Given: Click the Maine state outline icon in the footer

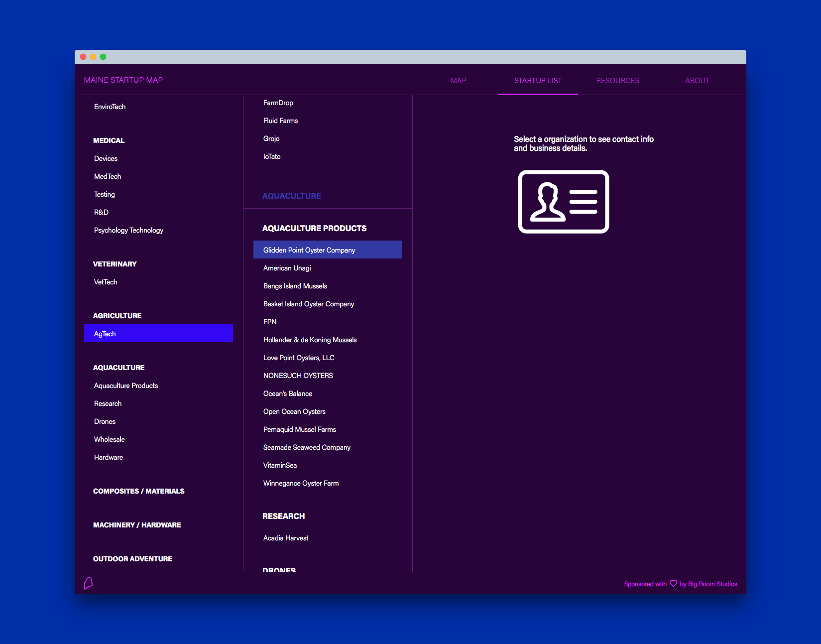Looking at the screenshot, I should pos(89,583).
